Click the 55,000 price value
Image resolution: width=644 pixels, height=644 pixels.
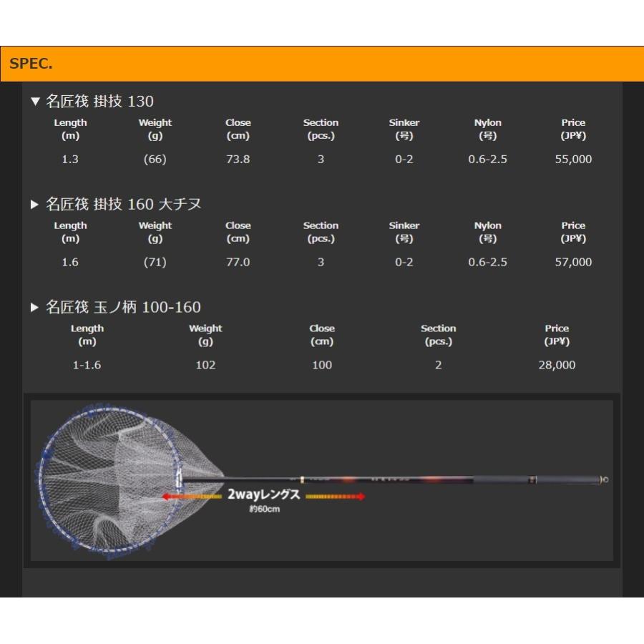coord(573,160)
